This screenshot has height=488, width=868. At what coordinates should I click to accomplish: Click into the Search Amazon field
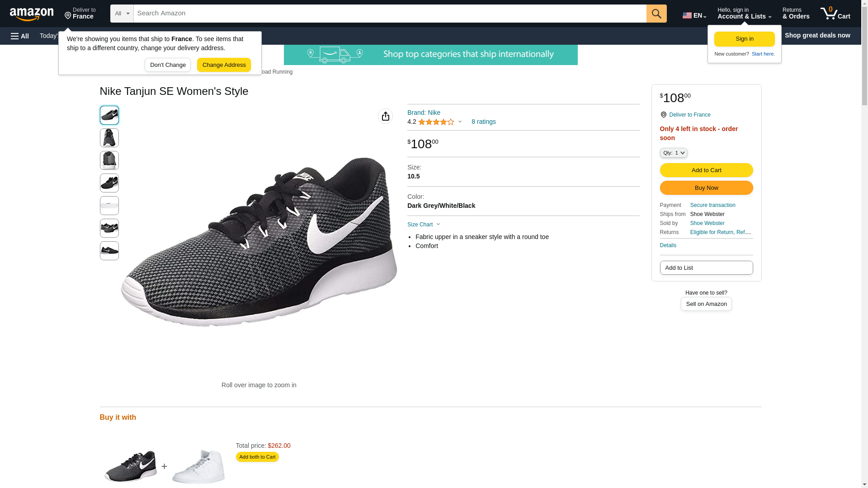tap(390, 14)
